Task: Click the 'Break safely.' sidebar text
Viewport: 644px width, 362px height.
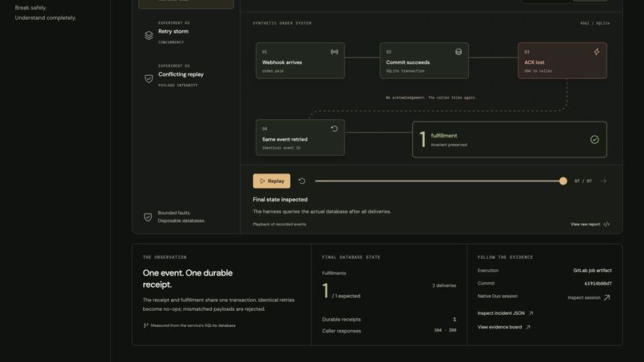Action: coord(31,8)
